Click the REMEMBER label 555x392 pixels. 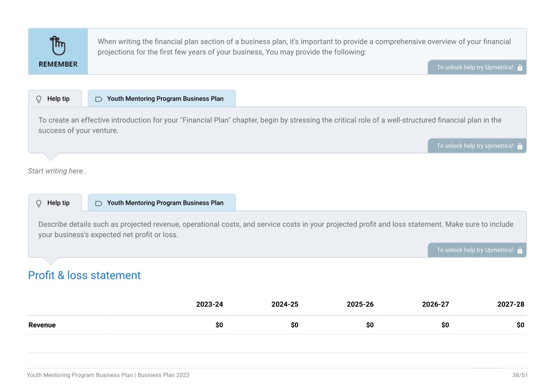point(58,64)
